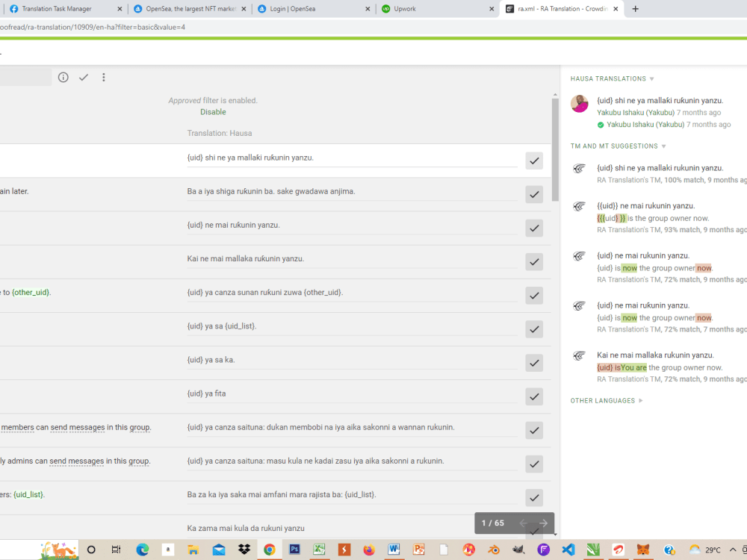Close the Translation Task Manager tab

point(120,8)
